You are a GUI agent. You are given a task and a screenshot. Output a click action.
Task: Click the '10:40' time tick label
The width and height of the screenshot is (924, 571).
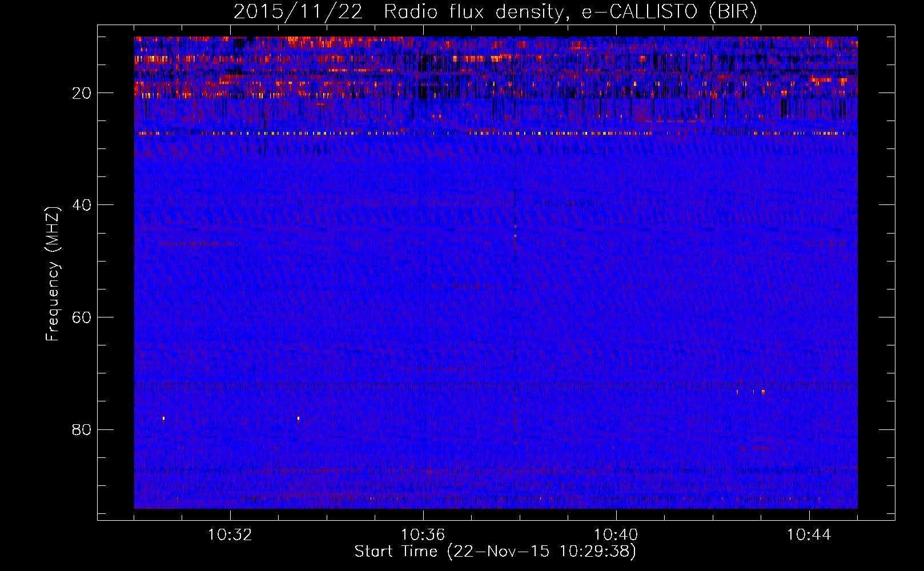(616, 535)
